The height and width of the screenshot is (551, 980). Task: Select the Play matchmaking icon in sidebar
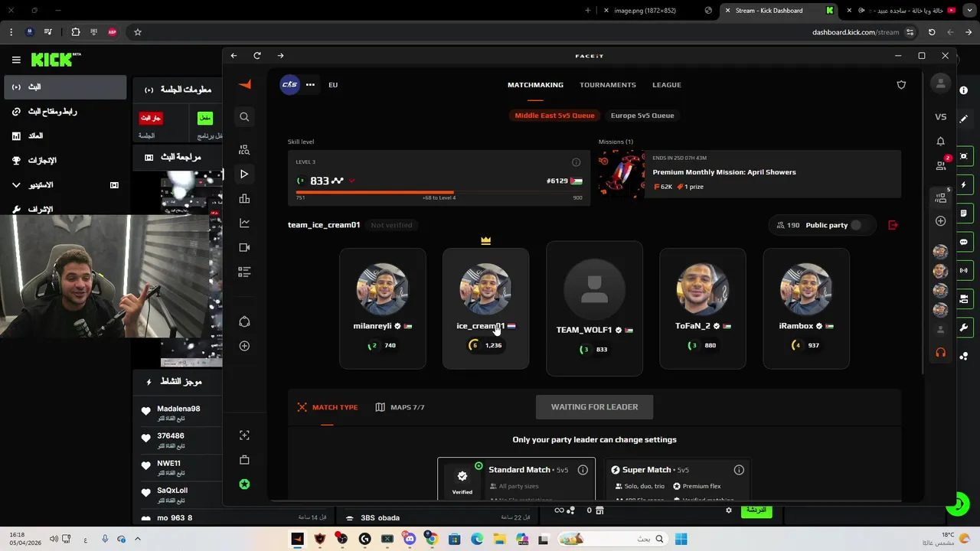244,174
